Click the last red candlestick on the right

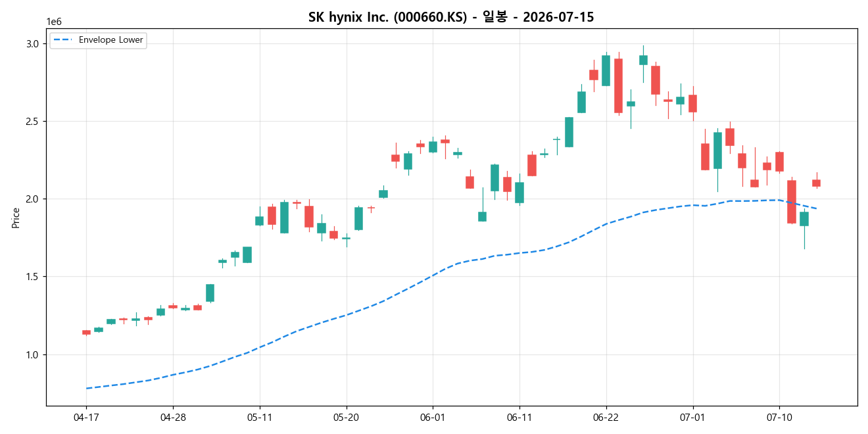816,183
